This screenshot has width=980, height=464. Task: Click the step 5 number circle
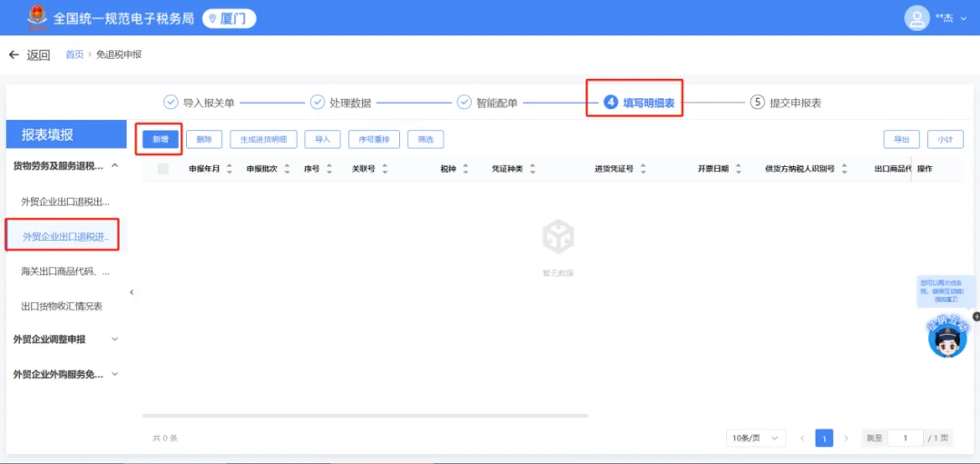point(758,103)
